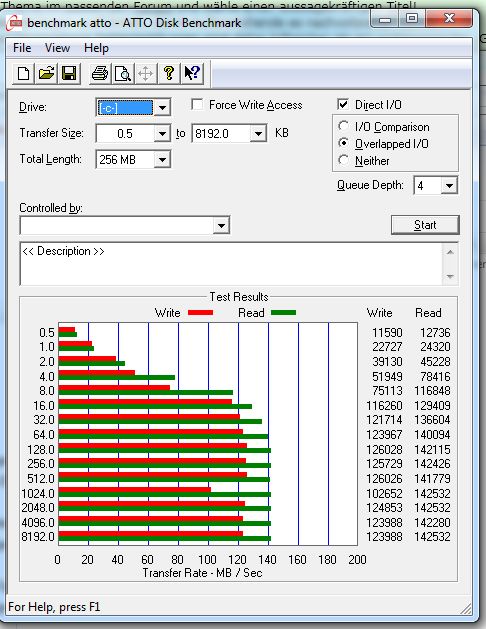
Task: Click the Test Results group heading
Action: 239,297
